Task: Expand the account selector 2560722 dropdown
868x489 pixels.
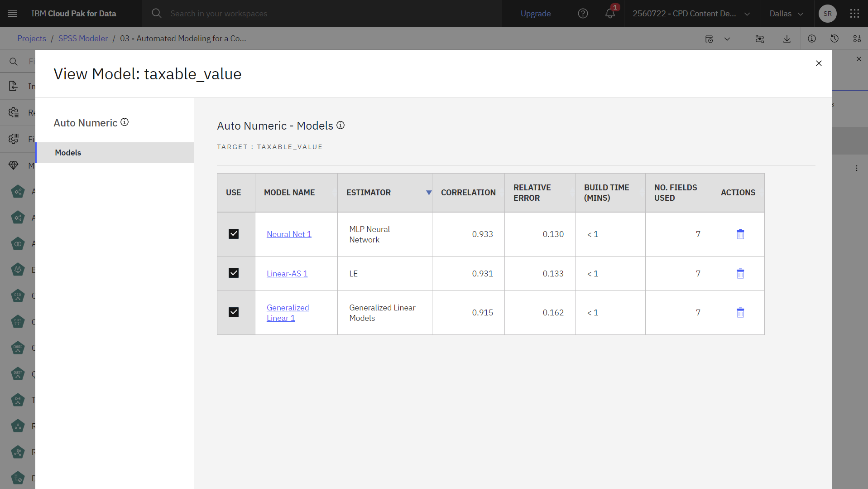Action: pyautogui.click(x=691, y=14)
